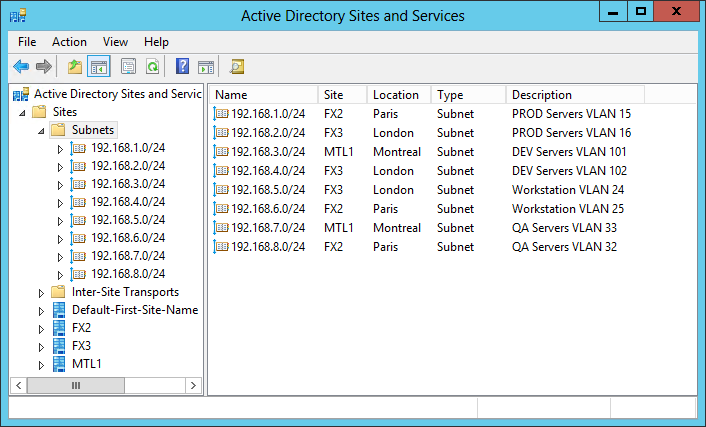This screenshot has width=706, height=427.
Task: Click subnet icon of 192.168.3.0/24 list row
Action: pos(221,152)
